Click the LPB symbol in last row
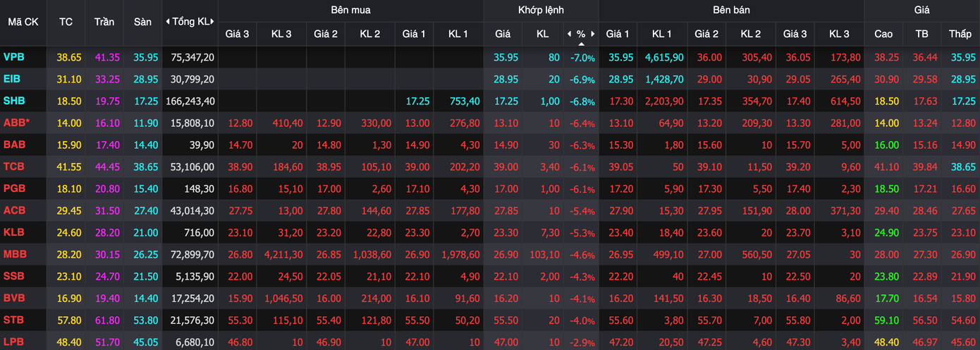This screenshot has width=980, height=350. 13,342
